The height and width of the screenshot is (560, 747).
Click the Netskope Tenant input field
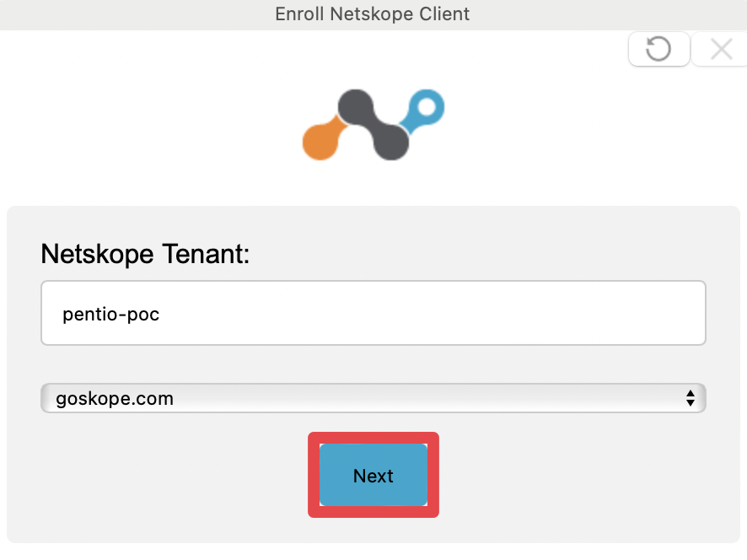coord(373,313)
